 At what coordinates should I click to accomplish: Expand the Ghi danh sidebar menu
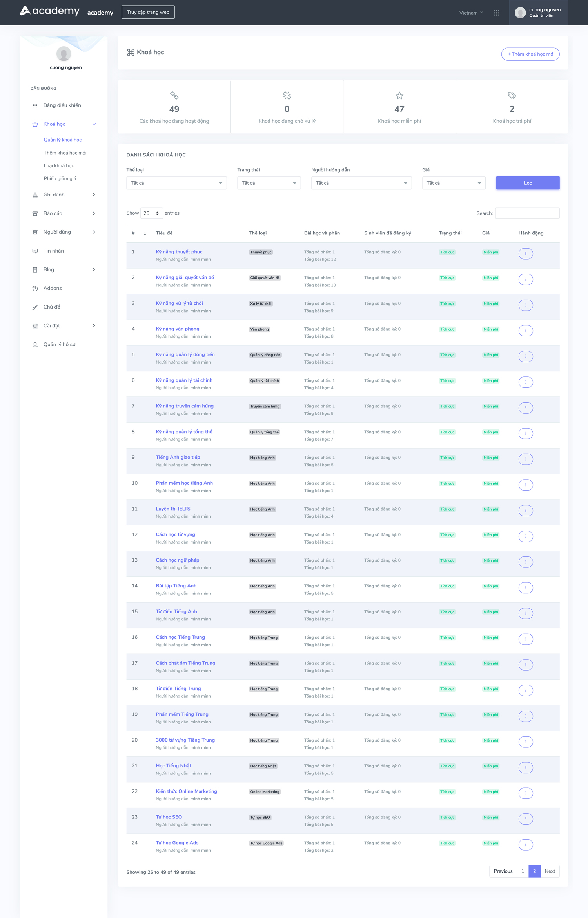click(64, 195)
